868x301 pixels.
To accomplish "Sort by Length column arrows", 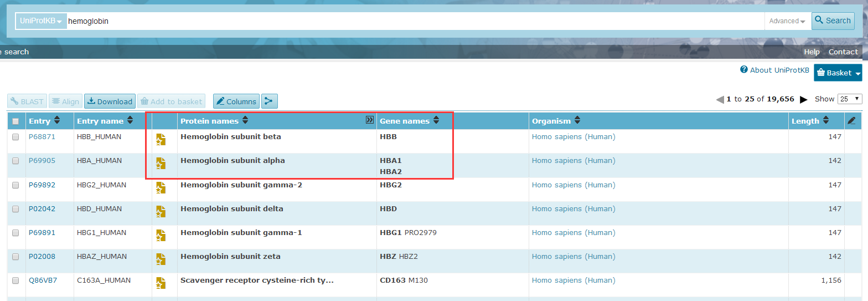I will click(x=825, y=121).
